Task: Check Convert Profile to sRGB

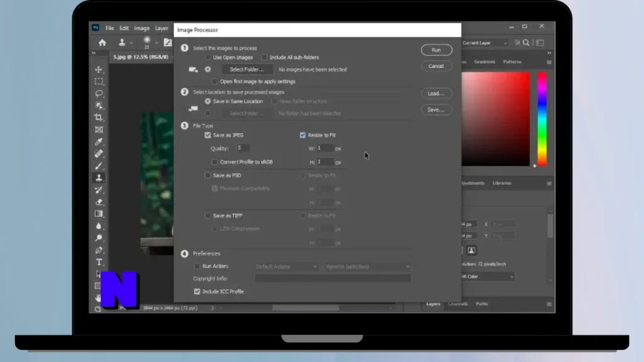Action: pos(214,162)
